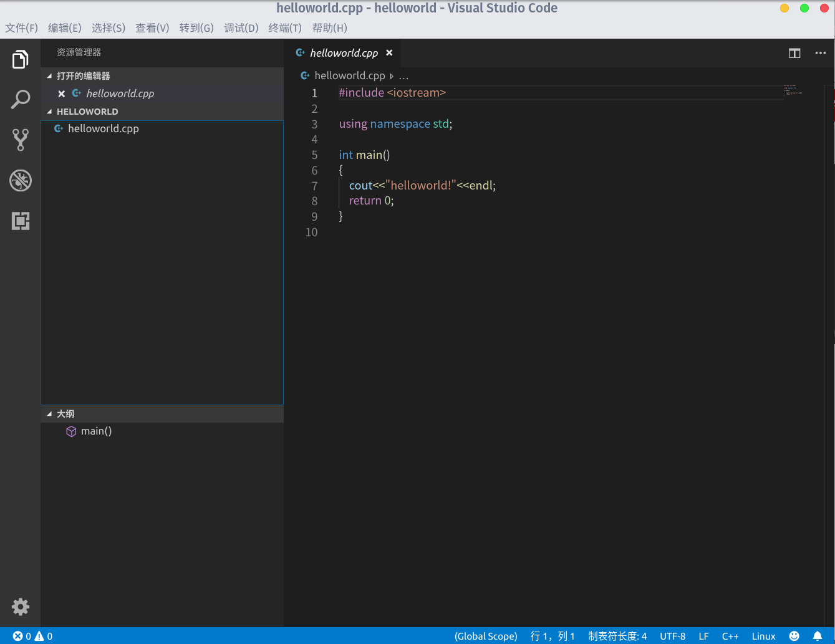Collapse the HELLOWORLD folder section
This screenshot has height=644, width=835.
click(50, 112)
